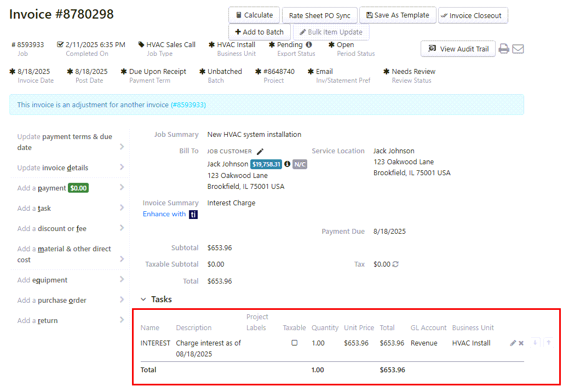The height and width of the screenshot is (392, 580).
Task: Click the 8/18/2025 Invoice Date value
Action: click(33, 71)
